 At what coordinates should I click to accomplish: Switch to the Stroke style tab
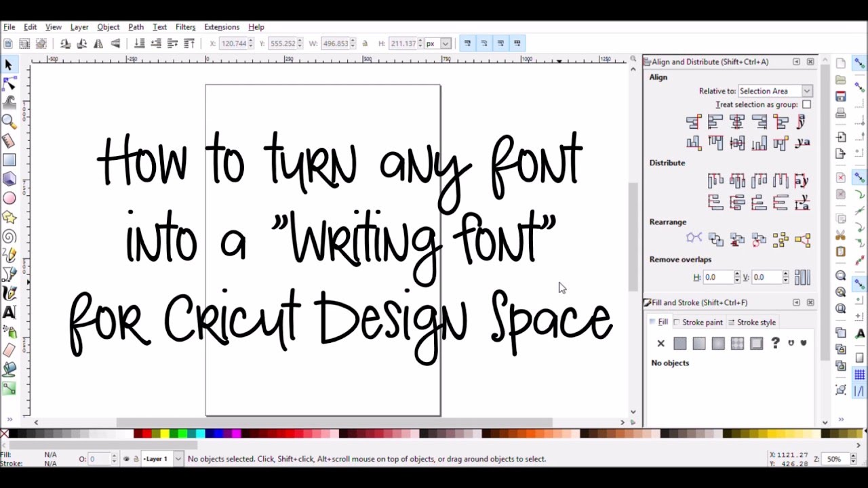(x=752, y=323)
